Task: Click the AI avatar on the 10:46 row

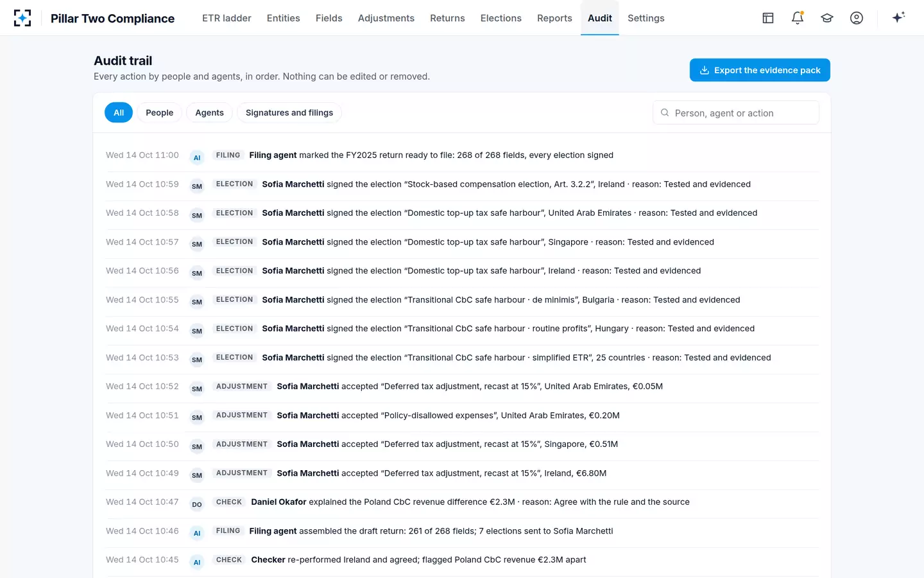Action: point(197,533)
